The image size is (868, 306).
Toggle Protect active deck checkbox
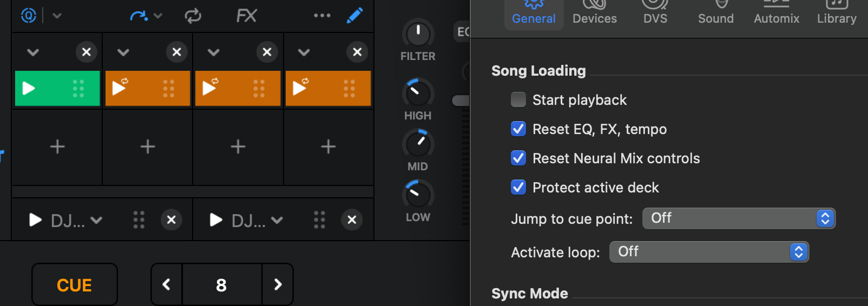[x=518, y=187]
